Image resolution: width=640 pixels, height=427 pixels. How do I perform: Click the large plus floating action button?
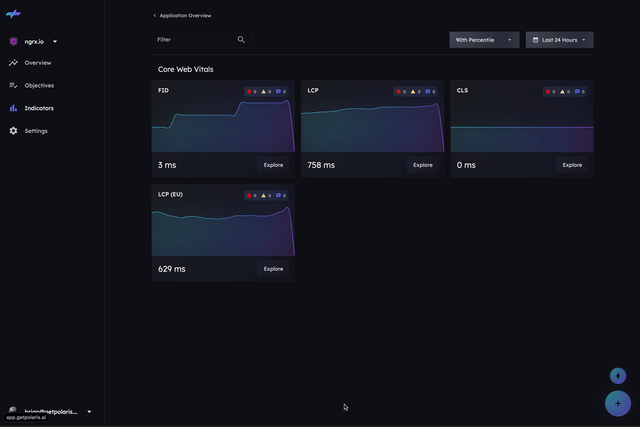(617, 403)
